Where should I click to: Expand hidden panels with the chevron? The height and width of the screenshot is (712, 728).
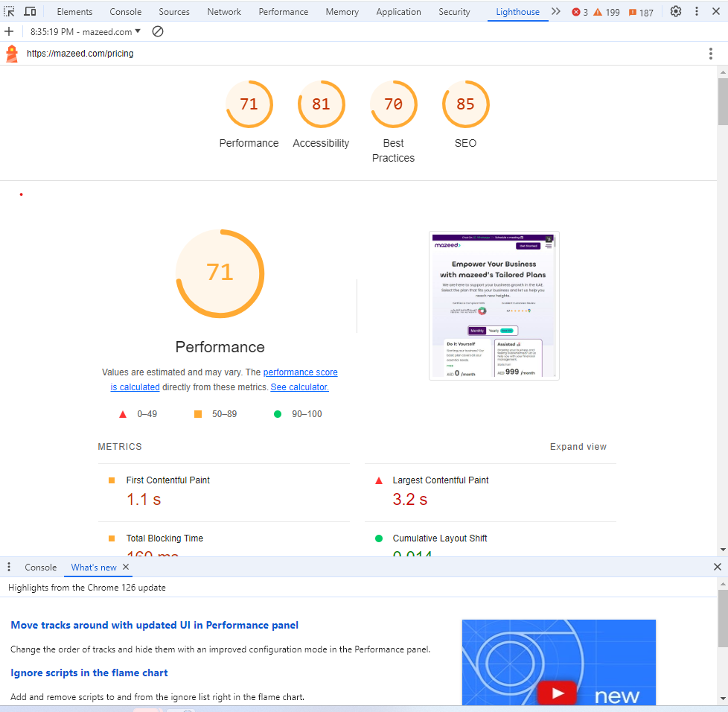[556, 11]
